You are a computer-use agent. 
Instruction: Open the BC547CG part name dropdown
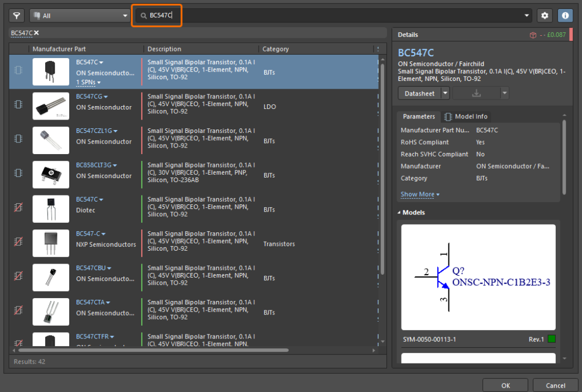tap(106, 97)
